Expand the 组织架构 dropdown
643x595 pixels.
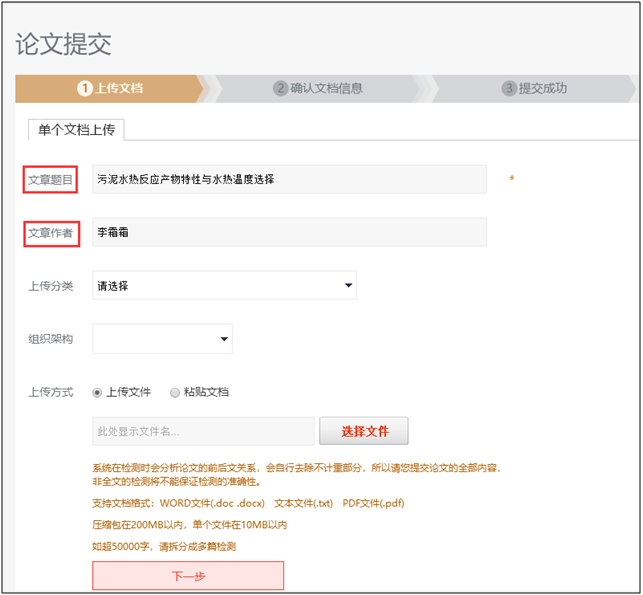[x=162, y=340]
